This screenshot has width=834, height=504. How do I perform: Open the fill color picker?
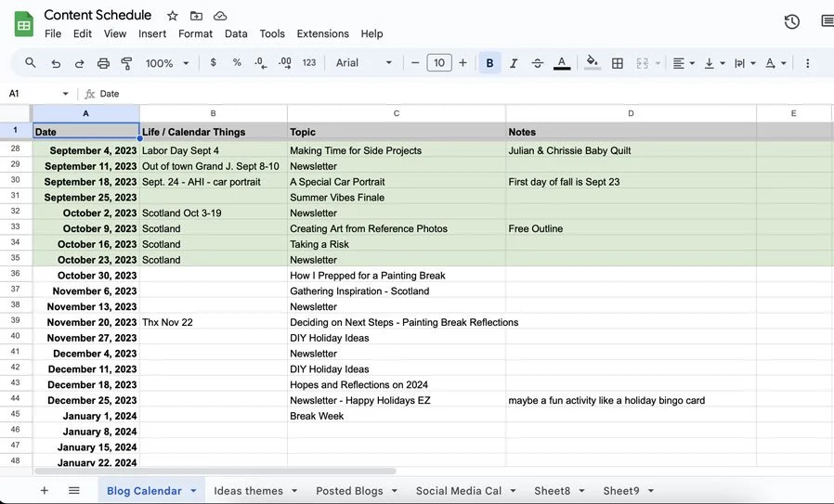coord(592,63)
